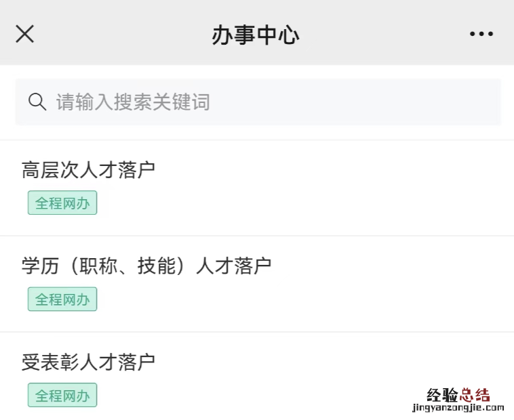The image size is (514, 420).
Task: Click blank area right of 高层次人才落户 title
Action: click(x=339, y=169)
